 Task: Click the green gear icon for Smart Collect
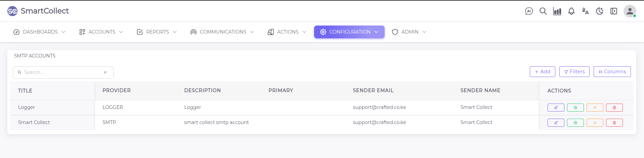pos(575,123)
